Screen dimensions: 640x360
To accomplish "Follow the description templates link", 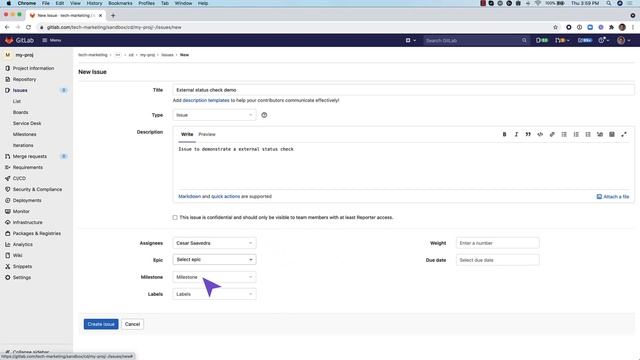I will pyautogui.click(x=206, y=100).
